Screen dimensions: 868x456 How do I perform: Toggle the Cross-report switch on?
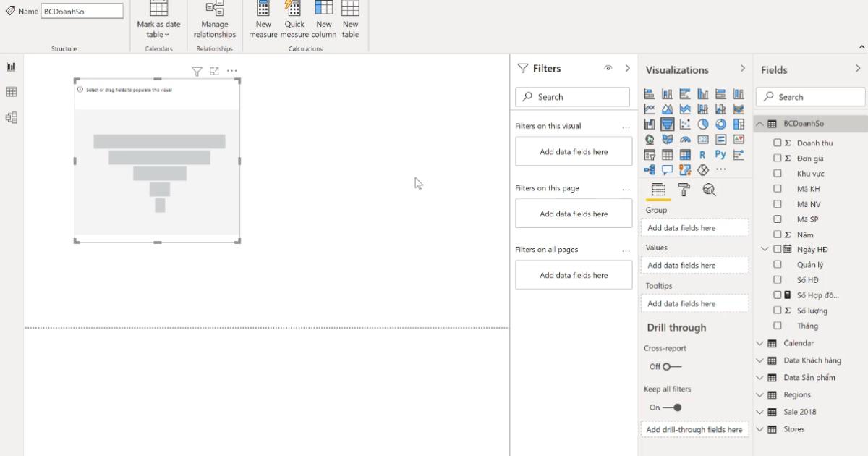(x=671, y=366)
